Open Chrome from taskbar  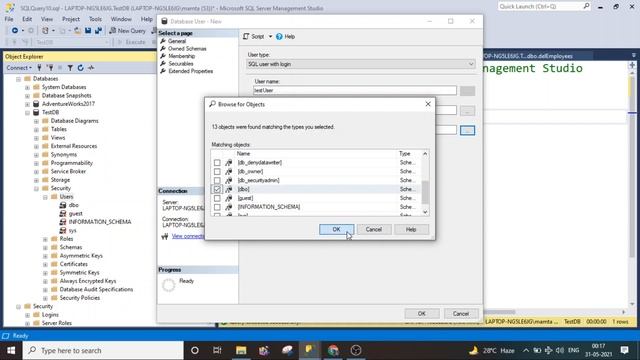333,350
